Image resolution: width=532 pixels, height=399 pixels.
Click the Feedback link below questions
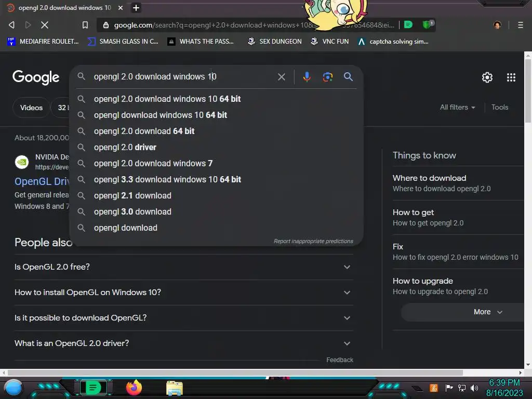pyautogui.click(x=340, y=360)
